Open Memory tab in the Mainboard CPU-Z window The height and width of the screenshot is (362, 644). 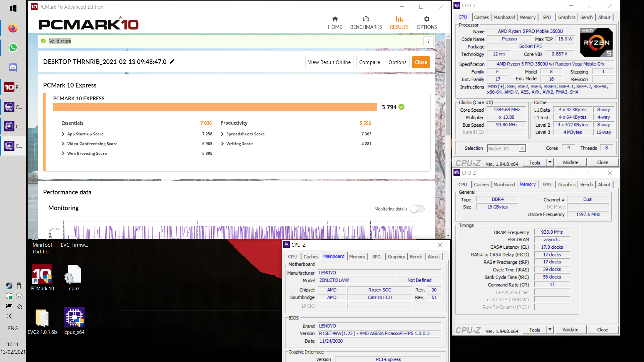click(357, 256)
